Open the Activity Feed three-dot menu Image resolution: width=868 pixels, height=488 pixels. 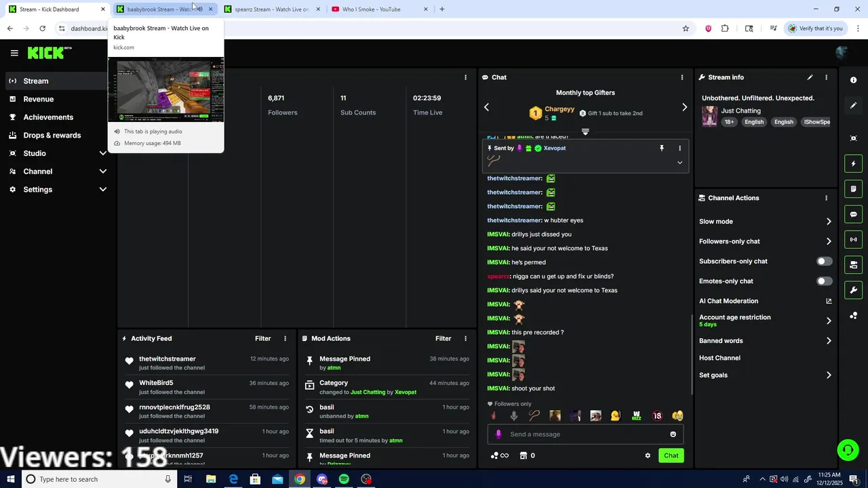pyautogui.click(x=285, y=338)
